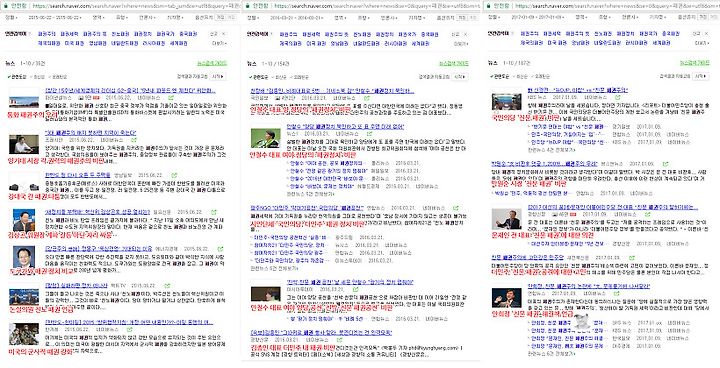Click 친노패권 related keyword in 2015 window
This screenshot has width=720, height=368.
click(120, 34)
